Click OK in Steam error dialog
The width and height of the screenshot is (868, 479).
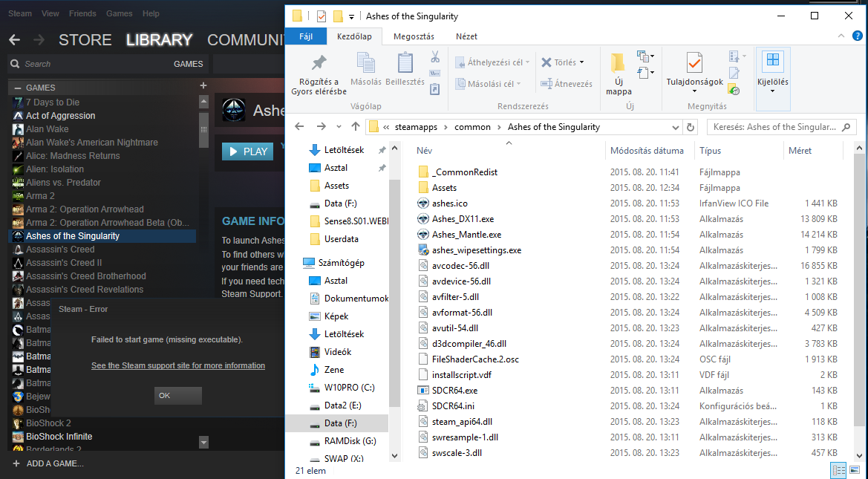(178, 395)
